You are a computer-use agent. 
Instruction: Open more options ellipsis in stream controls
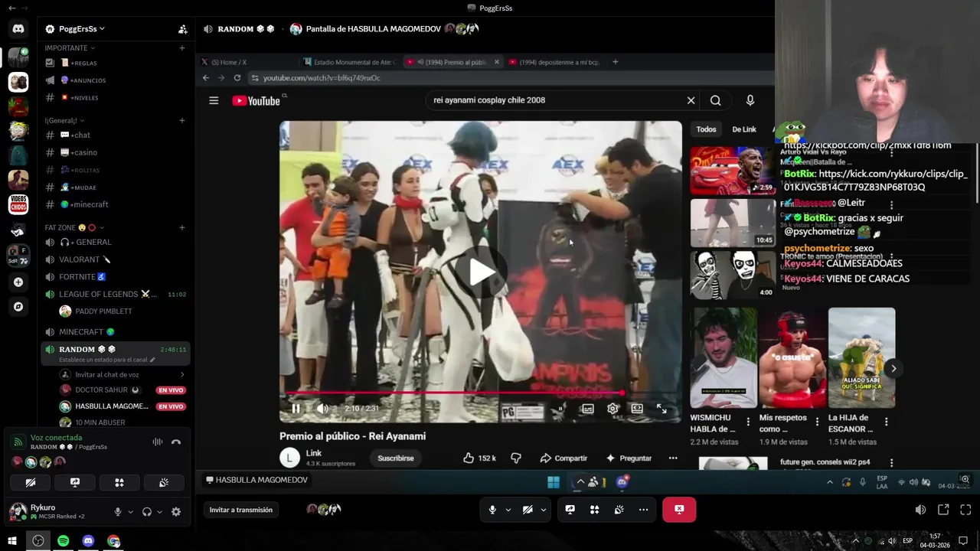coord(643,510)
